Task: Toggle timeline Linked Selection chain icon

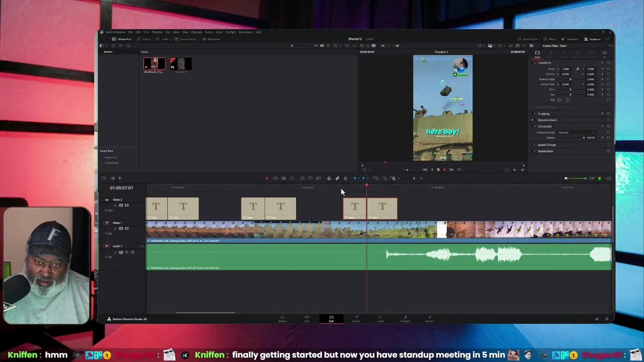Action: [x=338, y=178]
